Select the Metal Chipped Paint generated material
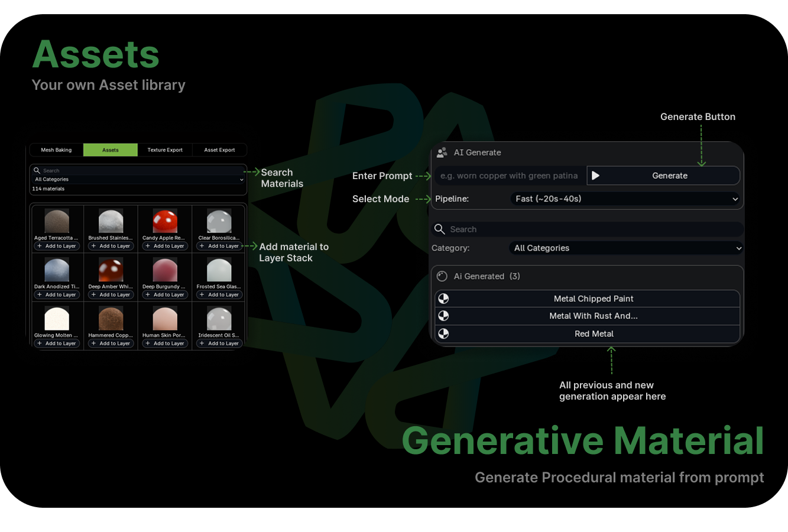This screenshot has width=788, height=532. point(588,299)
